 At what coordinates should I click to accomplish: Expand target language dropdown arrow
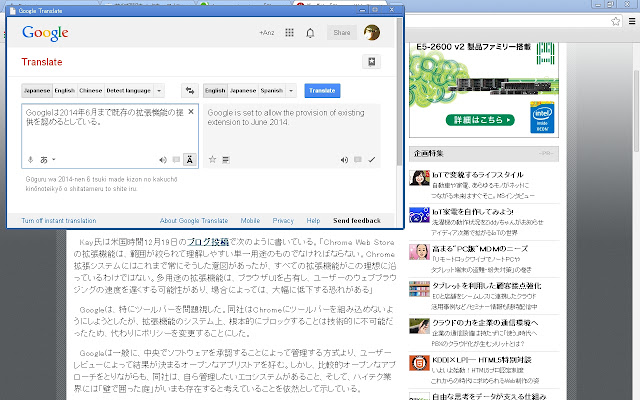[x=291, y=91]
